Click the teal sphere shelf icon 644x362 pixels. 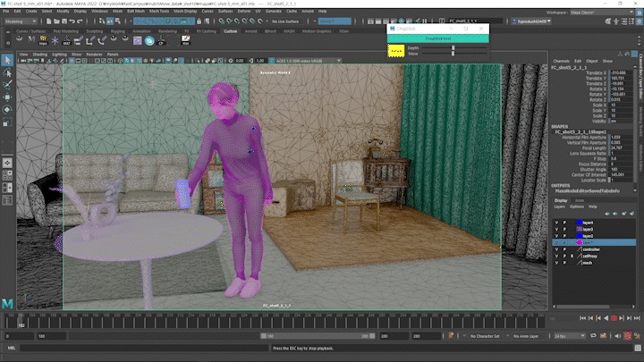(x=149, y=40)
